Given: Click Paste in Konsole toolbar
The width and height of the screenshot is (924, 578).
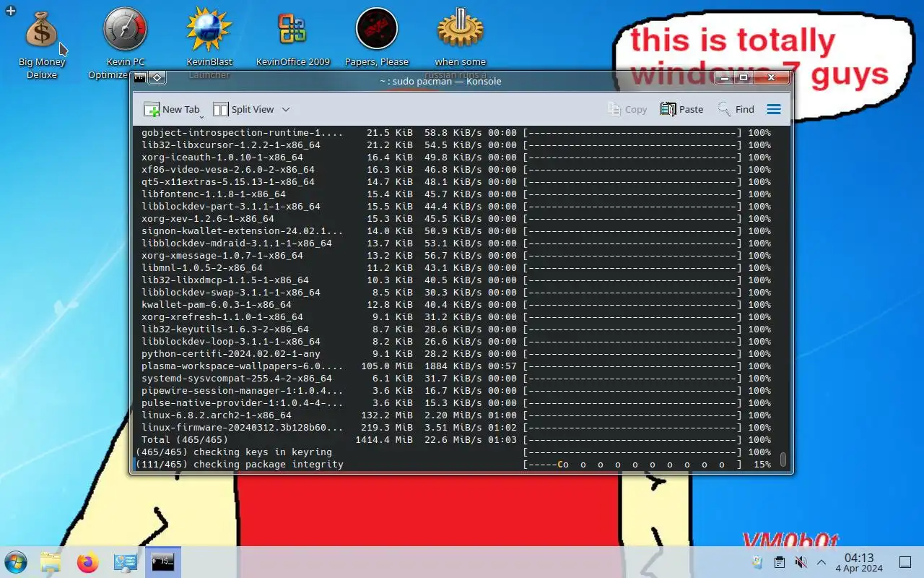Looking at the screenshot, I should tap(681, 110).
